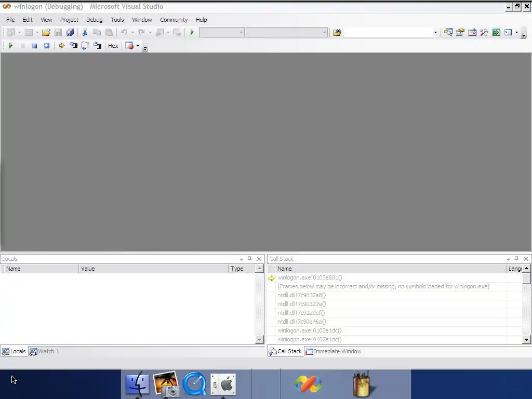Click the New Project toolbar icon
Viewport: 532px width, 399px height.
(x=11, y=32)
